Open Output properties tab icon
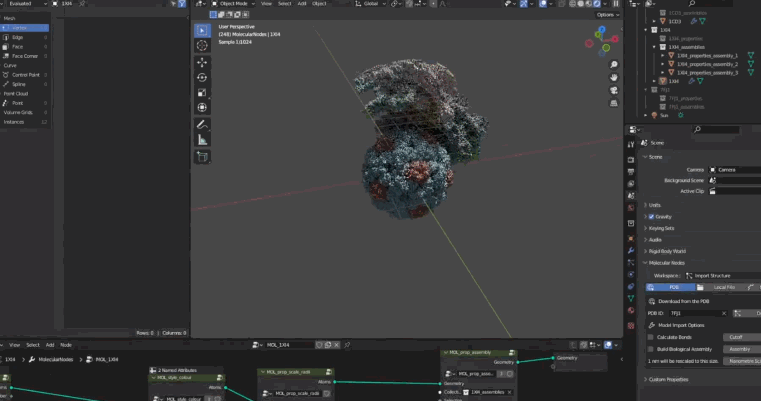Image resolution: width=761 pixels, height=401 pixels. pyautogui.click(x=630, y=172)
